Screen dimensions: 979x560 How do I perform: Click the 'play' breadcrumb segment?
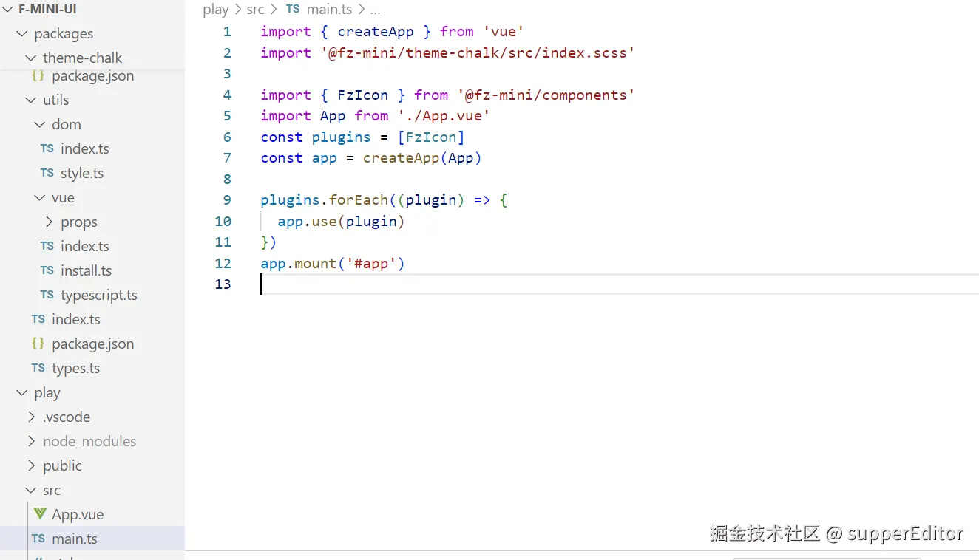click(216, 10)
